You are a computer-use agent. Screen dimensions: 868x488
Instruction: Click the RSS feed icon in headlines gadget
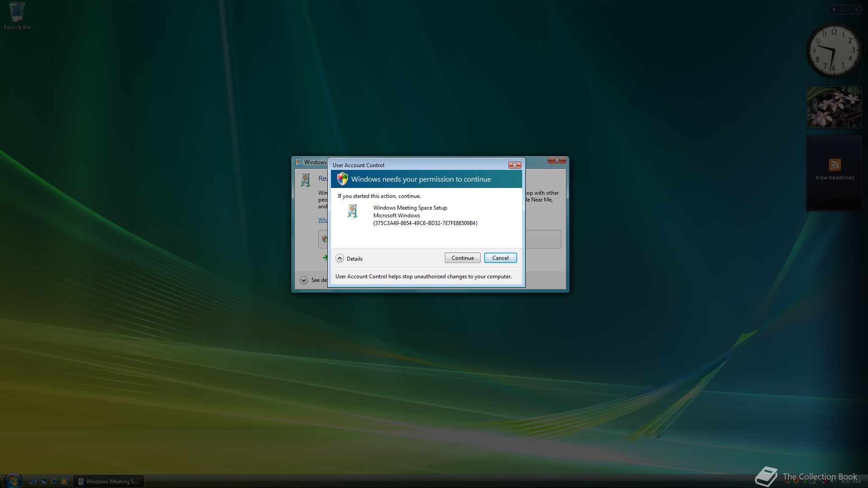pos(835,165)
